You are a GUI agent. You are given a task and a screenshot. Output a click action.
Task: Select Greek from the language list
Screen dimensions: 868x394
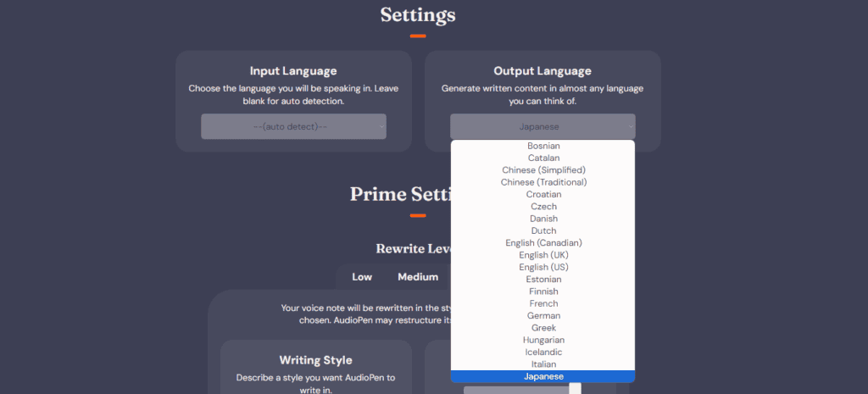(543, 328)
